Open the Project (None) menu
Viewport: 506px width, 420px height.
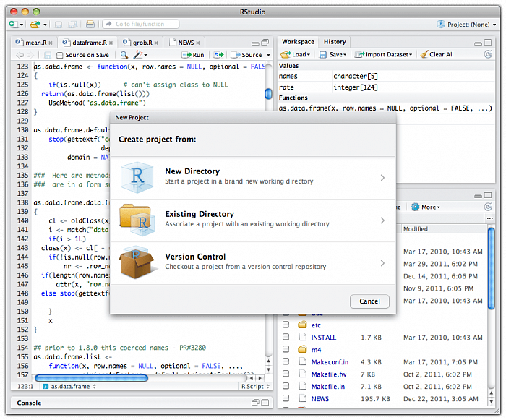click(x=467, y=25)
